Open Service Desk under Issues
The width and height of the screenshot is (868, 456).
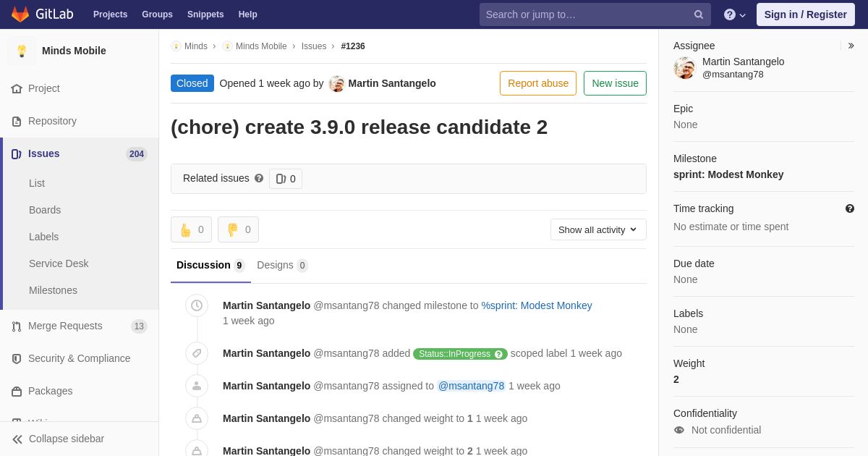click(59, 263)
